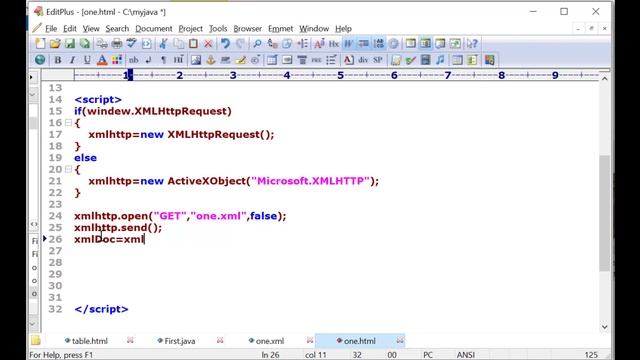
Task: Open a file with the folder icon
Action: click(x=55, y=43)
